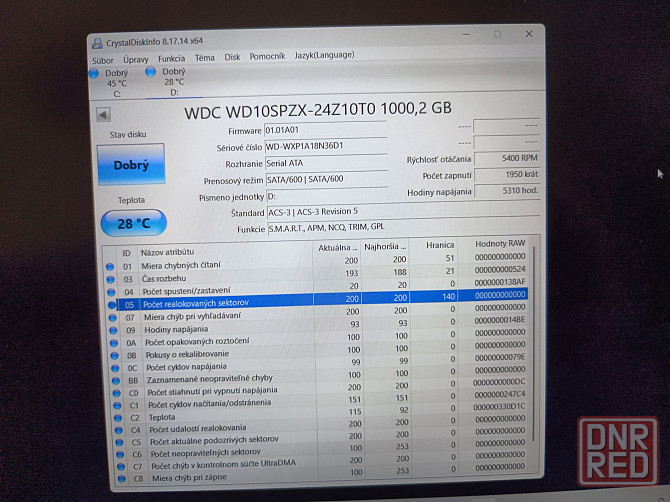
Task: Close the CrystalDiskInfo window
Action: click(x=529, y=34)
